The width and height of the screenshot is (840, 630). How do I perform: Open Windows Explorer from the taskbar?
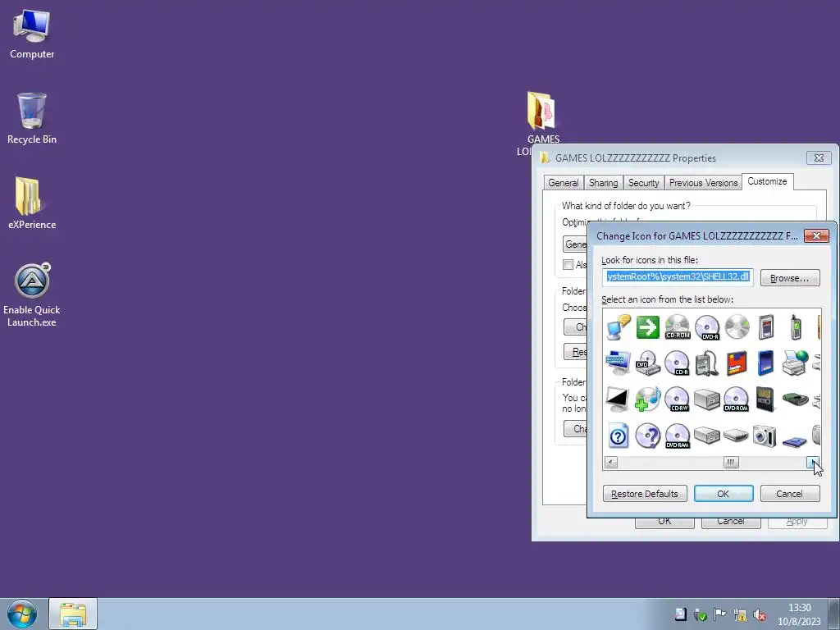(73, 614)
